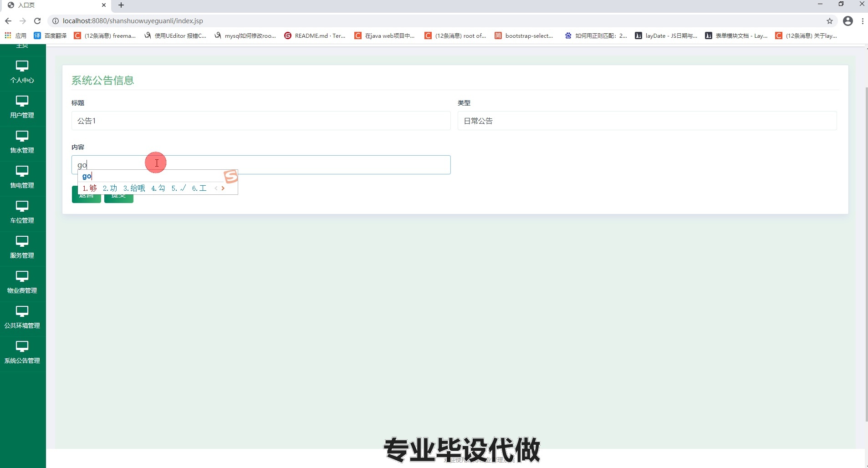Screen dimensions: 868x468
Task: Open 用户管理 in the sidebar
Action: pos(22,107)
